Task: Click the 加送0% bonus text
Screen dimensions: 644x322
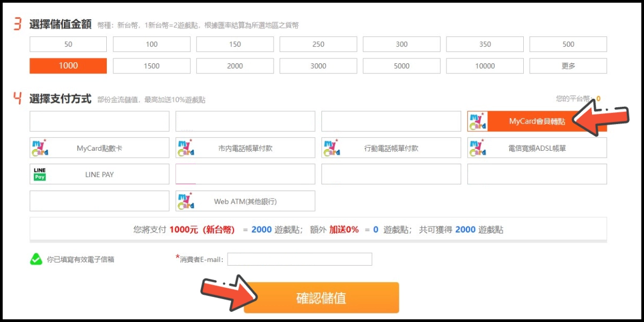Action: tap(343, 229)
